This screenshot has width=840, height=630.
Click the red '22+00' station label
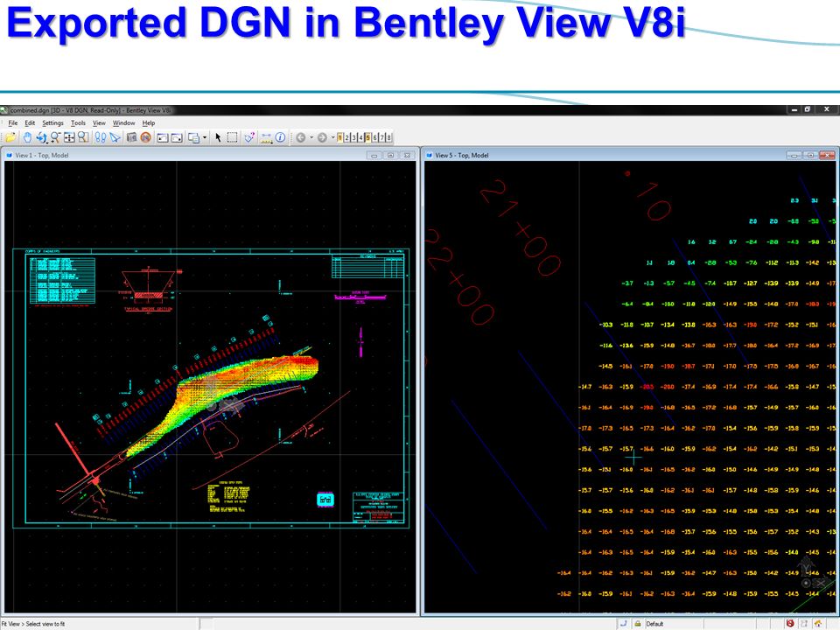tap(459, 277)
